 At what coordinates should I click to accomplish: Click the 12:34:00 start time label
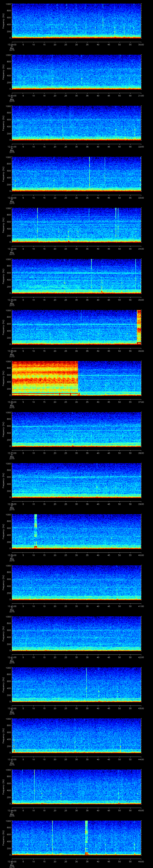tap(12, 300)
